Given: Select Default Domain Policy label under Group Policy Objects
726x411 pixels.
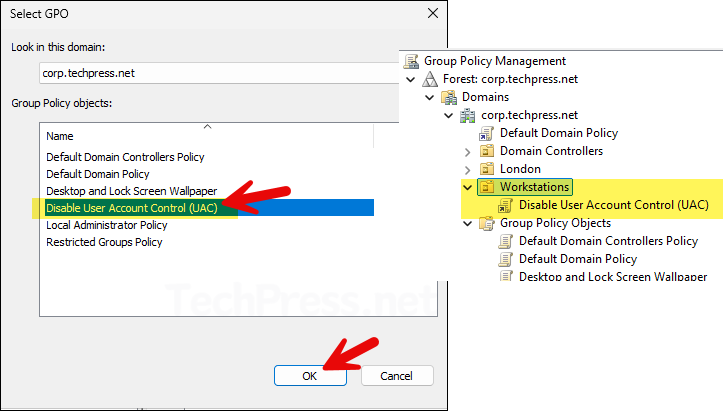Looking at the screenshot, I should [x=578, y=259].
